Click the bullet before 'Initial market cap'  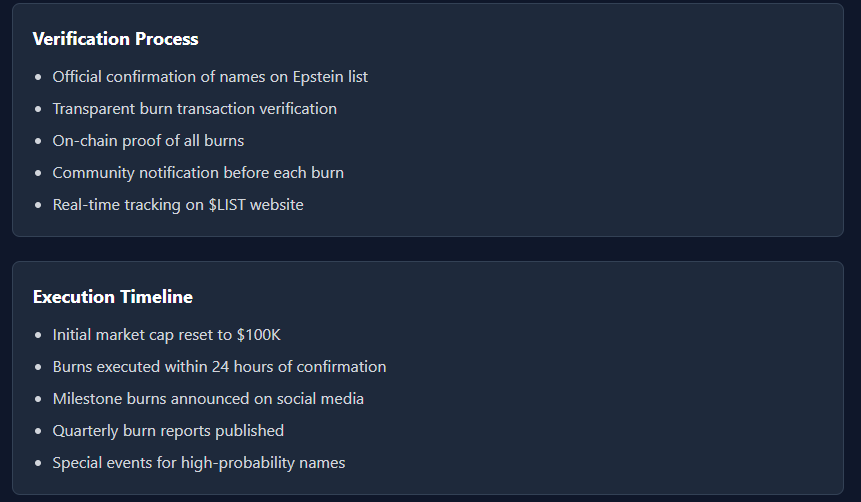point(38,335)
